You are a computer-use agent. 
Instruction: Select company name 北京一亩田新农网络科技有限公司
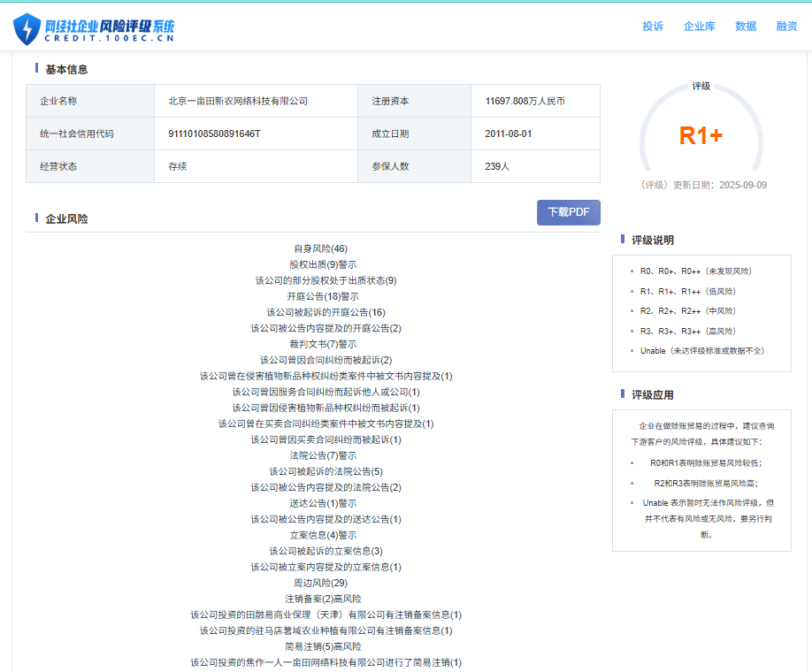(x=238, y=101)
